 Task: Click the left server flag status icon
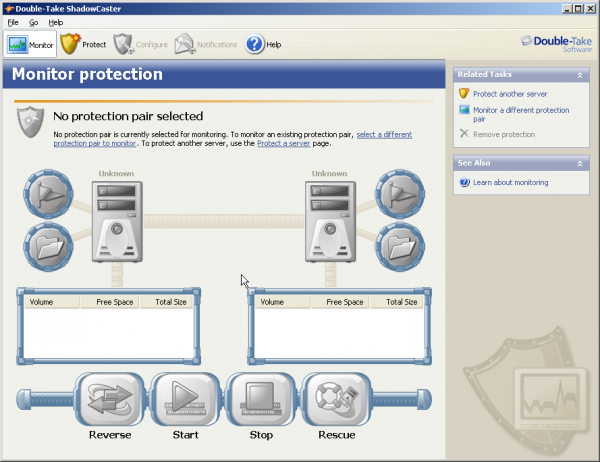click(49, 194)
